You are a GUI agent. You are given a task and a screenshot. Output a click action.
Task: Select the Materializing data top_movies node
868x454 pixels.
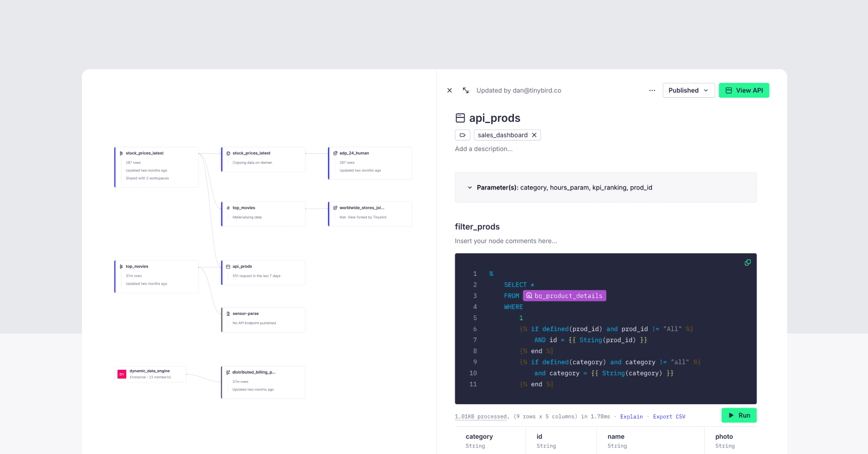tap(263, 214)
